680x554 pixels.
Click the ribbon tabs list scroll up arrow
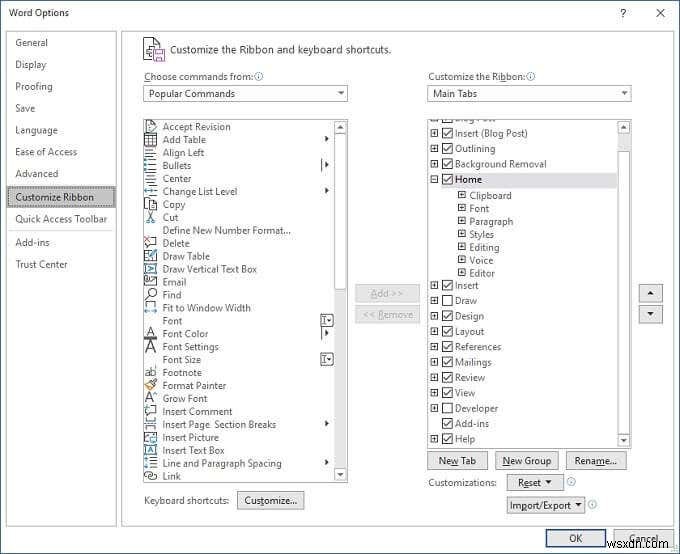(x=624, y=127)
